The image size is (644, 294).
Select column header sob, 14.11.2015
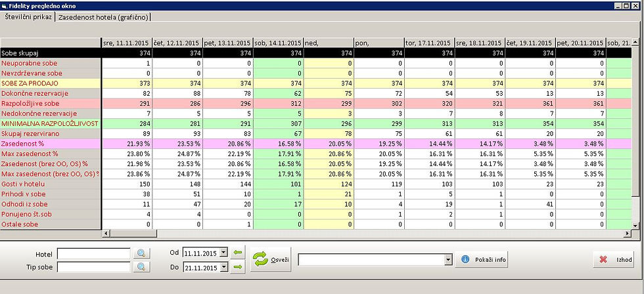[x=278, y=43]
